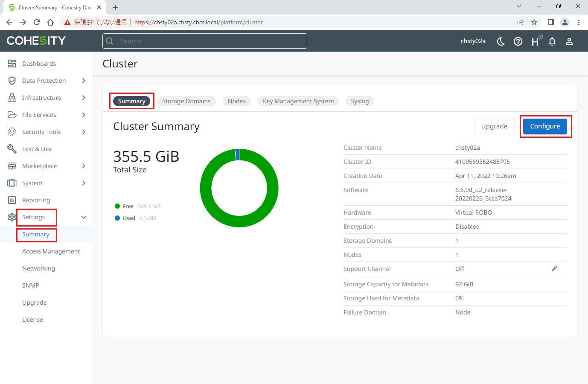Image resolution: width=588 pixels, height=384 pixels.
Task: Go back in browser history
Action: (9, 22)
